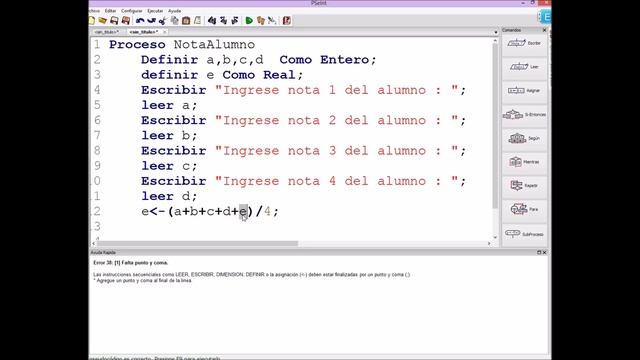Click 'Ingrese nota 3 del alumno' string

click(337, 151)
